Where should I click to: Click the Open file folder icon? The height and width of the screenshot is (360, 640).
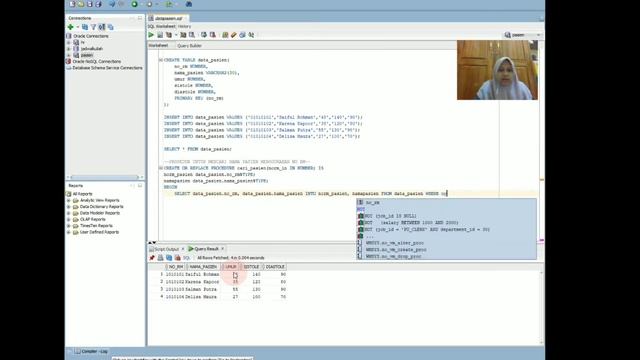coord(81,4)
